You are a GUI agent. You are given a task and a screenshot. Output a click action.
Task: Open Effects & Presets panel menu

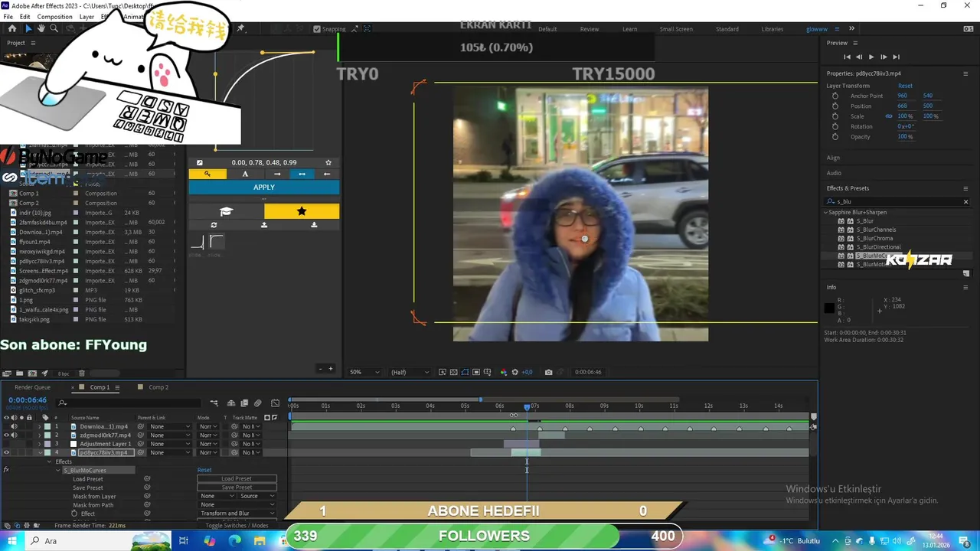[x=965, y=188]
